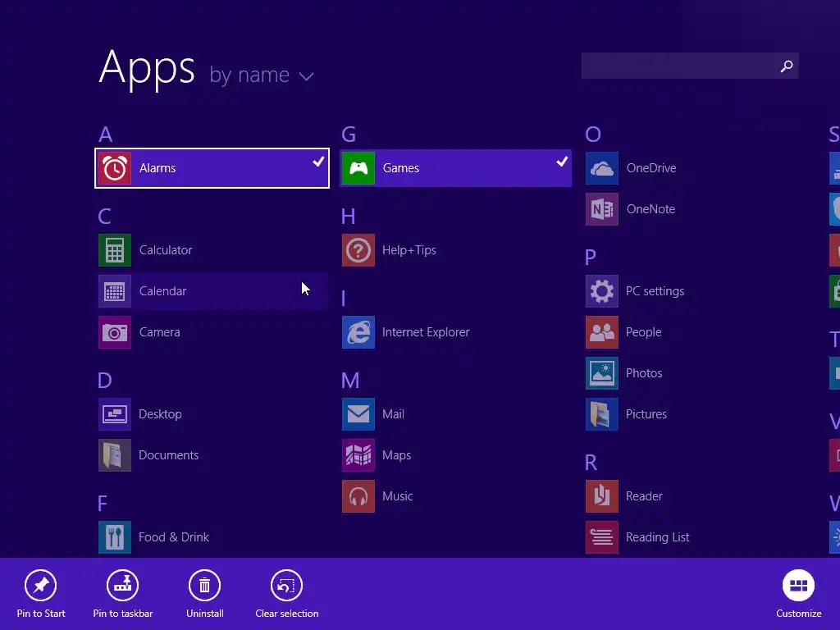
Task: Clear the current app selection
Action: [286, 594]
